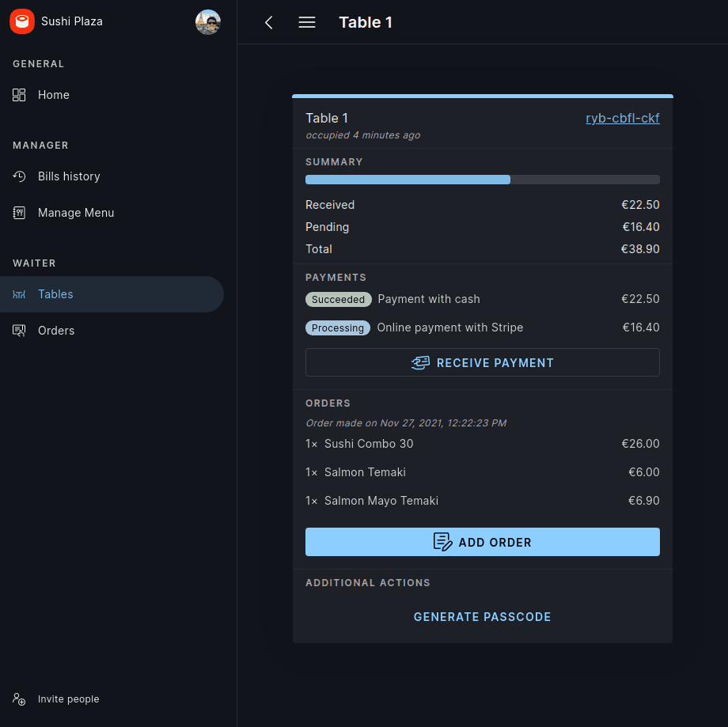Click the Invite people icon
Screen dimensions: 728x727
(x=19, y=699)
